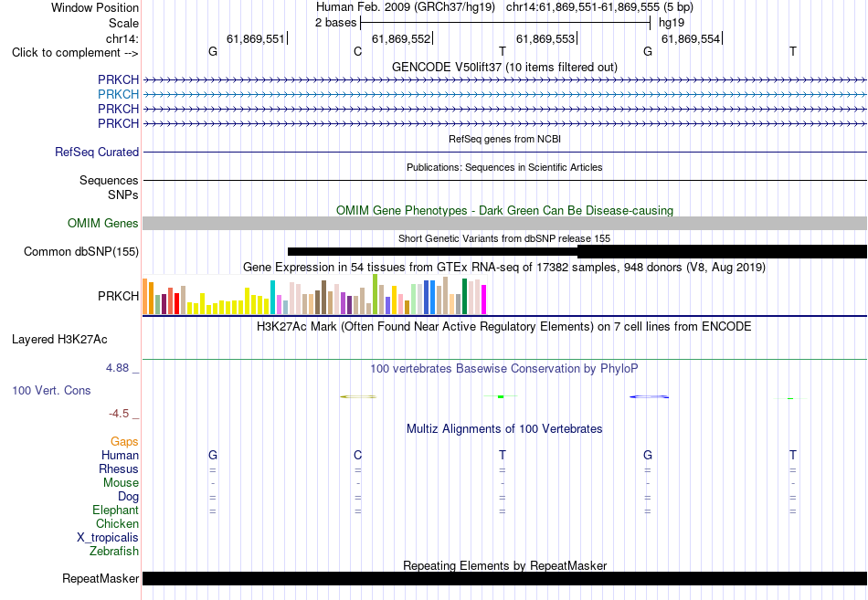The width and height of the screenshot is (868, 600).
Task: Click the gray OMIM Genes item bar
Action: coord(504,223)
